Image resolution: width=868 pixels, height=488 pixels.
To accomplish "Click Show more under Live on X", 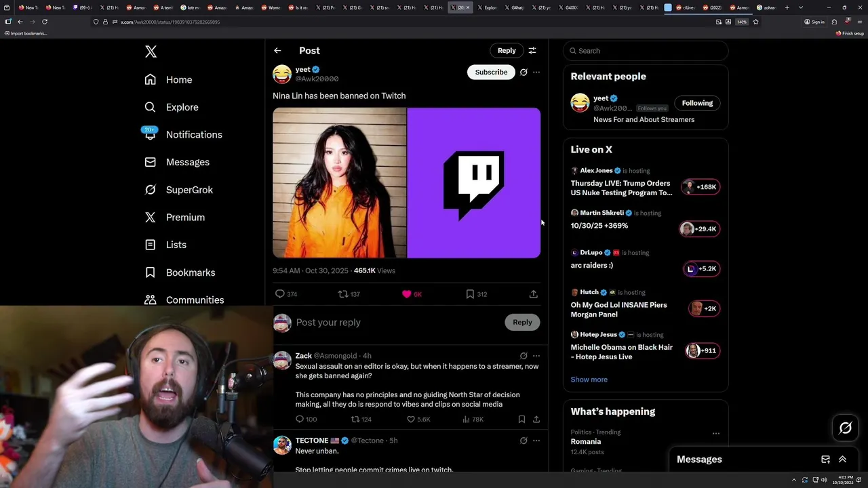I will (589, 380).
